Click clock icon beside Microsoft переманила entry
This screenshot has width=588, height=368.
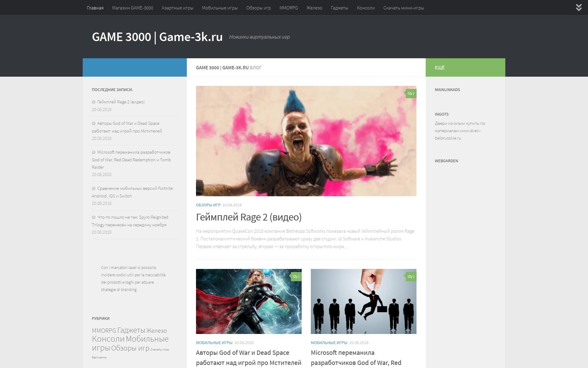[94, 152]
